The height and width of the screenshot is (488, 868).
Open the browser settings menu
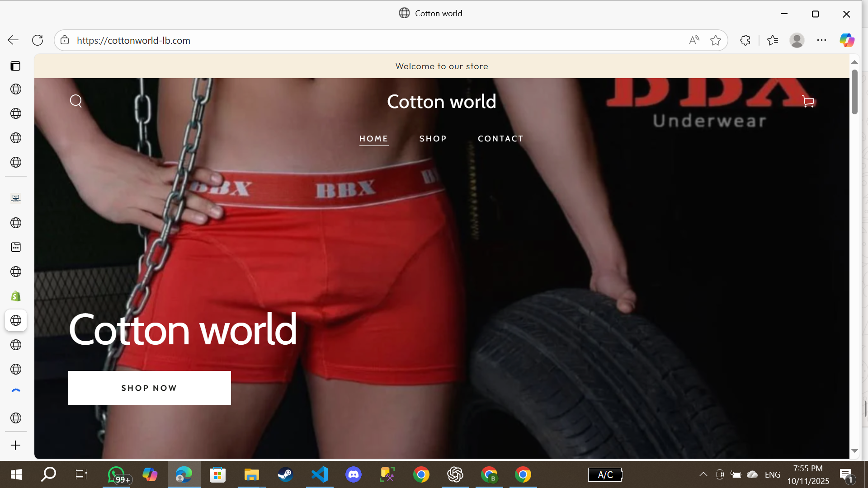point(822,40)
